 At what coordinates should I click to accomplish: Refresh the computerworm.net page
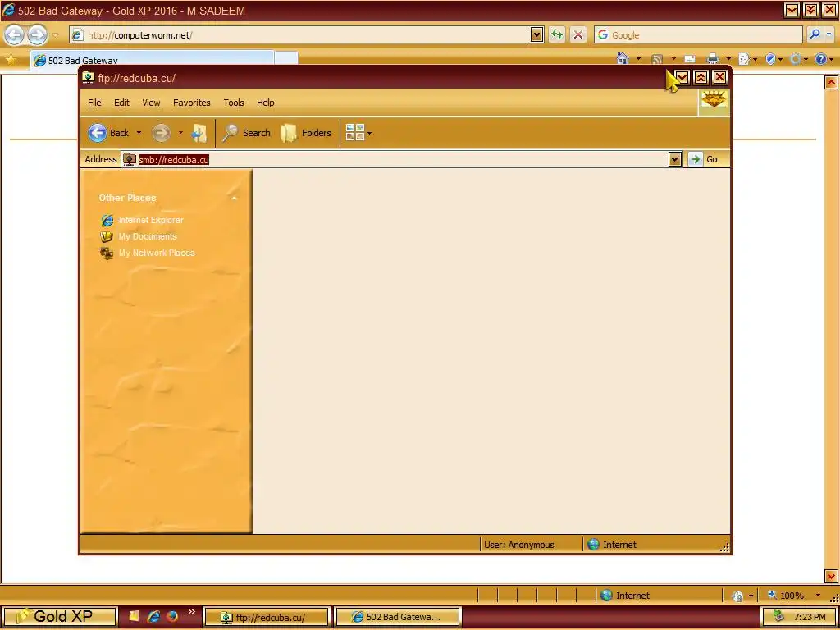point(557,34)
